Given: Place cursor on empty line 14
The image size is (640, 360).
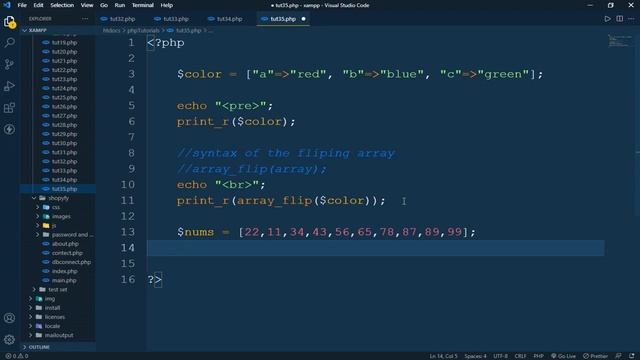Looking at the screenshot, I should pos(376,248).
